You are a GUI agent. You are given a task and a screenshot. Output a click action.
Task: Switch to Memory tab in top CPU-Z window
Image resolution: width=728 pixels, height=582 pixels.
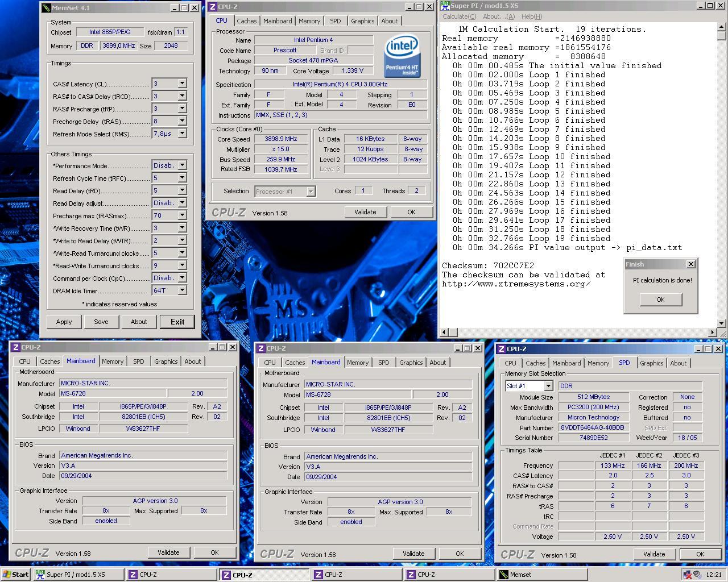[309, 21]
